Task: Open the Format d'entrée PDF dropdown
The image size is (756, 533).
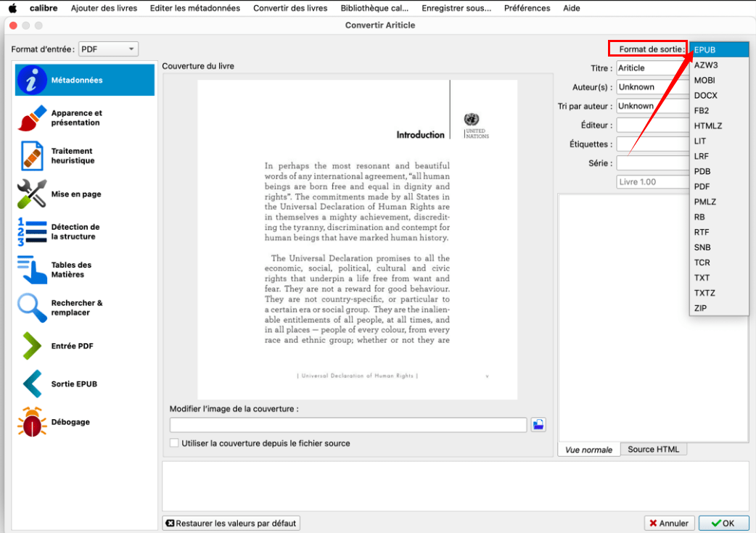Action: coord(108,49)
